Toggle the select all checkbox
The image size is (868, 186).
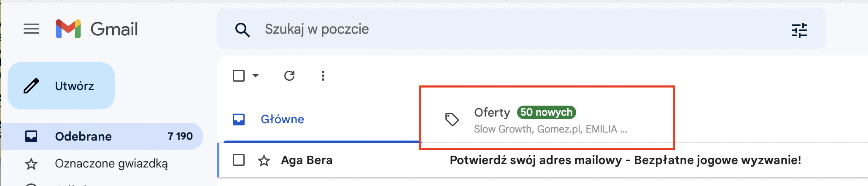(239, 76)
